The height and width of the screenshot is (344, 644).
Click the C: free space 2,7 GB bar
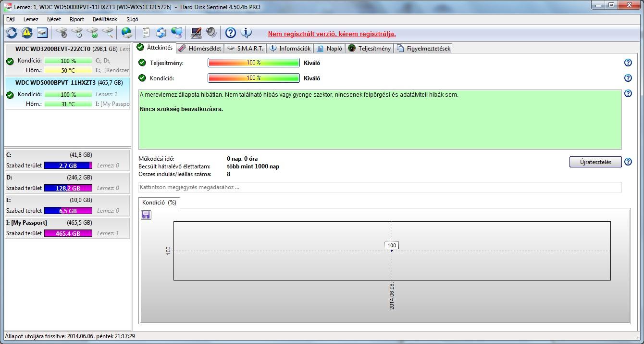point(68,166)
